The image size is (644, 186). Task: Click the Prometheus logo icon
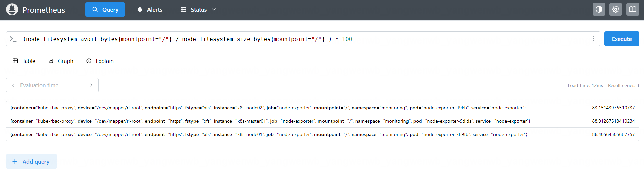(x=12, y=10)
